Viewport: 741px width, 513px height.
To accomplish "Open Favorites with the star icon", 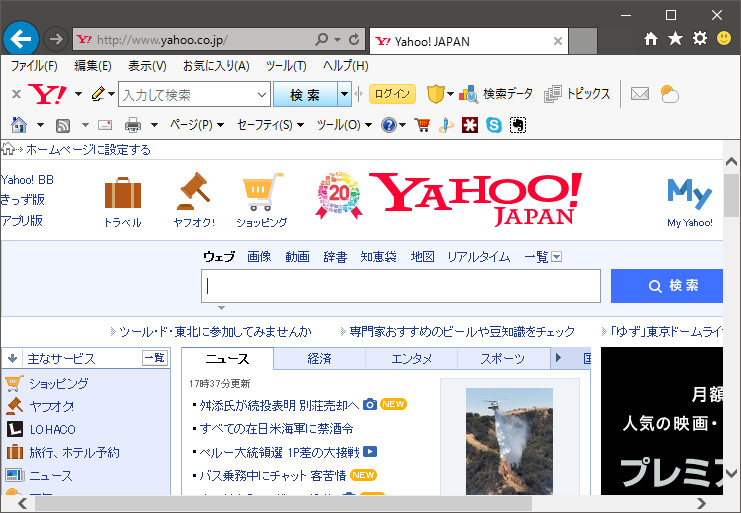I will pos(675,39).
